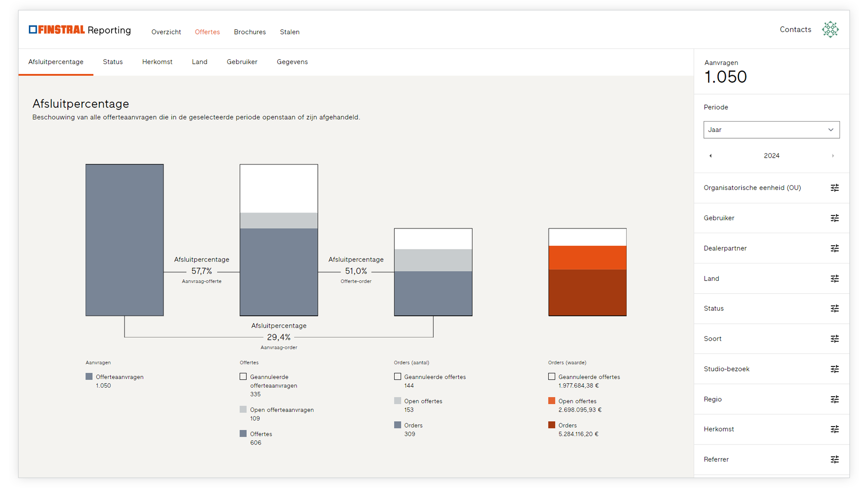
Task: Open filter icon in the Herkomst row
Action: [835, 429]
